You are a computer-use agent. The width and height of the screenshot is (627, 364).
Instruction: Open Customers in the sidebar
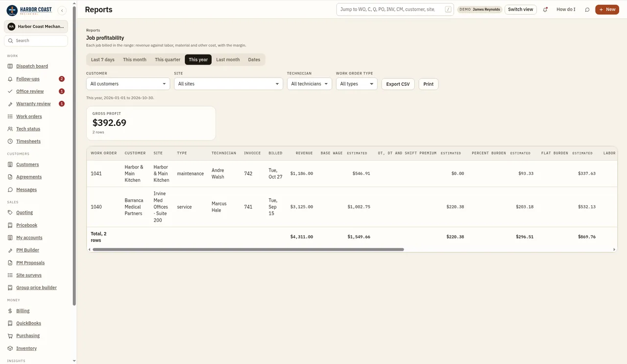click(x=27, y=165)
